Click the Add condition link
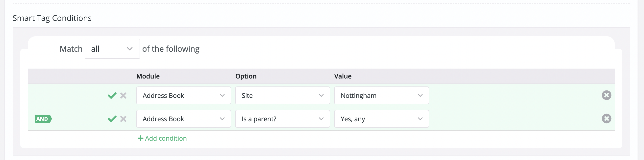 166,138
